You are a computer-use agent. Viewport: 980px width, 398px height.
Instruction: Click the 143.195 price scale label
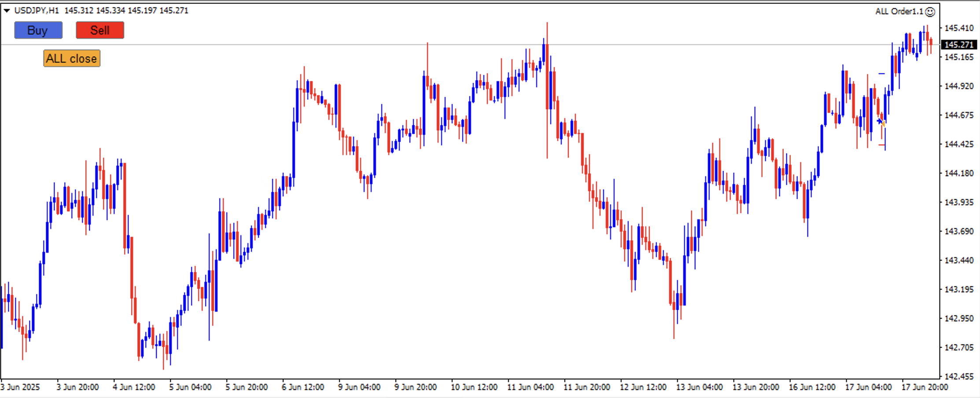[x=959, y=290]
